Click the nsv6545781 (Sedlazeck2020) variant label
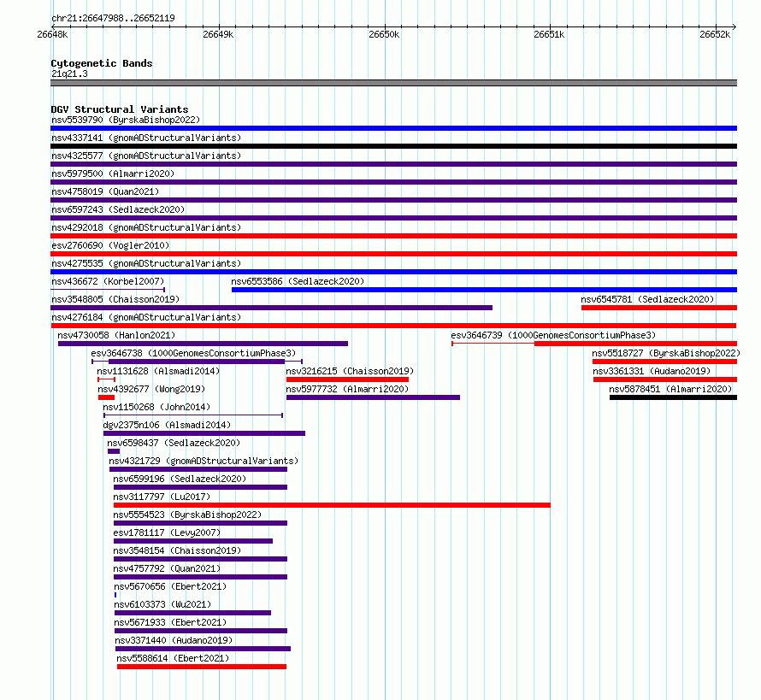This screenshot has width=761, height=700. (x=647, y=299)
